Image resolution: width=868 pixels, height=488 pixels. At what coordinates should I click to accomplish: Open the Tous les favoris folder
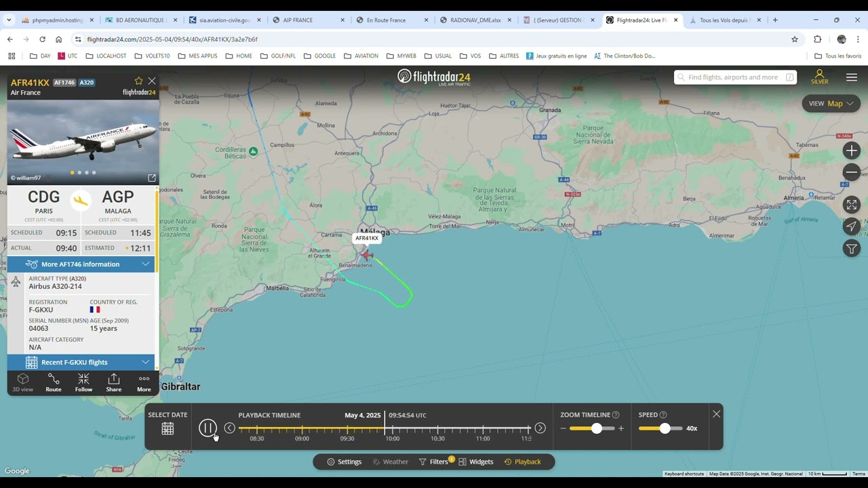tap(837, 56)
